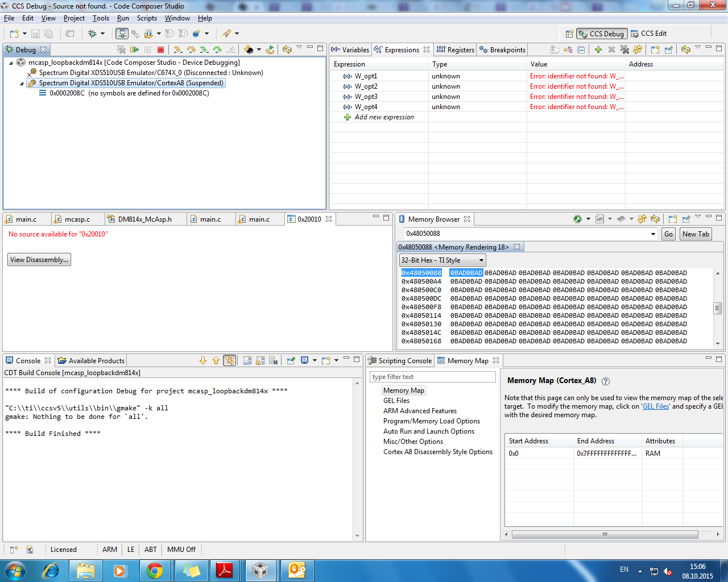728x582 pixels.
Task: Click the Resume (green play) debug icon
Action: [x=135, y=50]
